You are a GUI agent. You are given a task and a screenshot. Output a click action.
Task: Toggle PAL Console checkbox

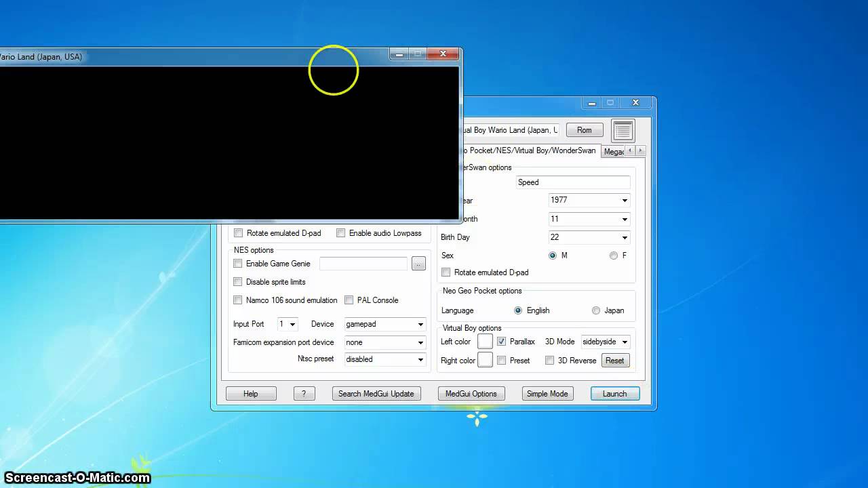pyautogui.click(x=349, y=300)
